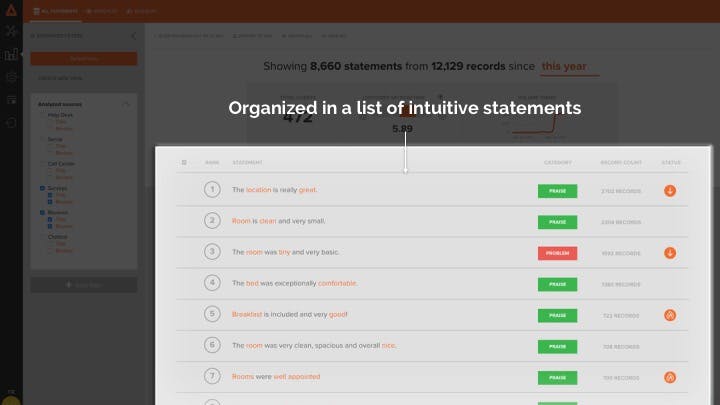
Task: Click rank circle number 2
Action: tap(212, 220)
